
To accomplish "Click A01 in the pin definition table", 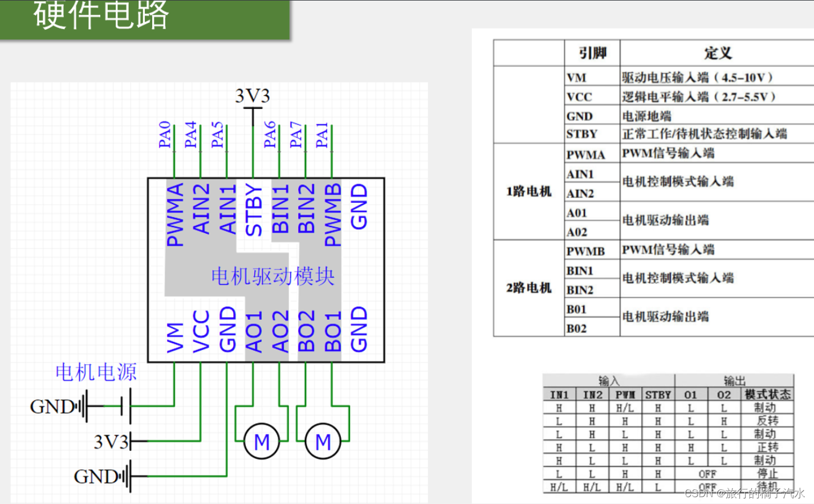I will (576, 213).
